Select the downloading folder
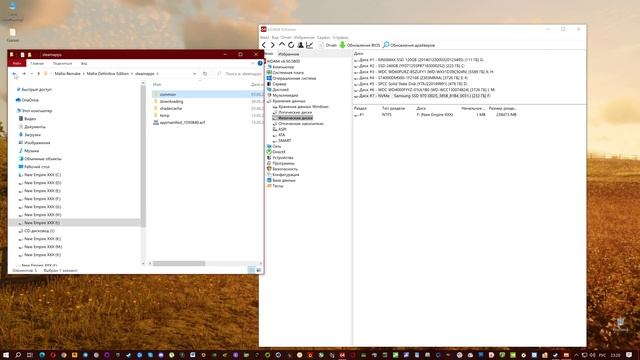The height and width of the screenshot is (360, 640). click(171, 101)
